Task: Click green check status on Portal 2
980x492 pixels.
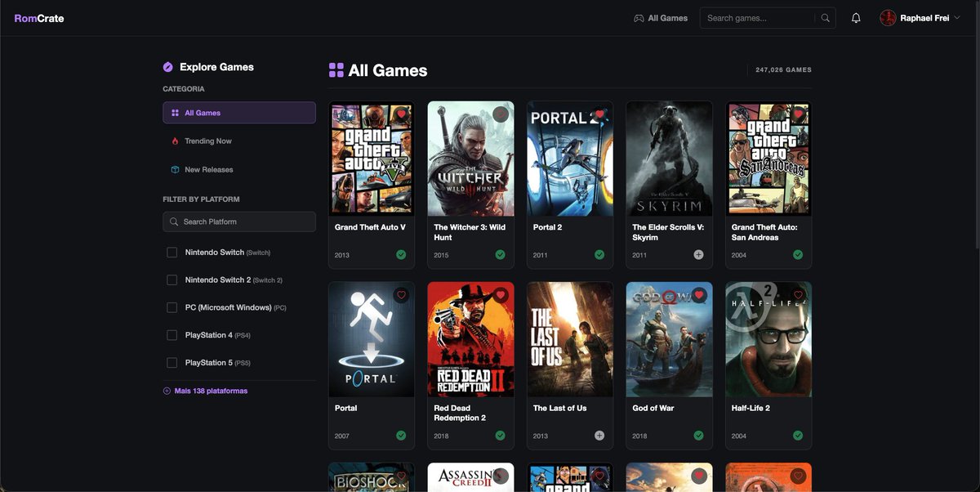Action: [x=599, y=255]
